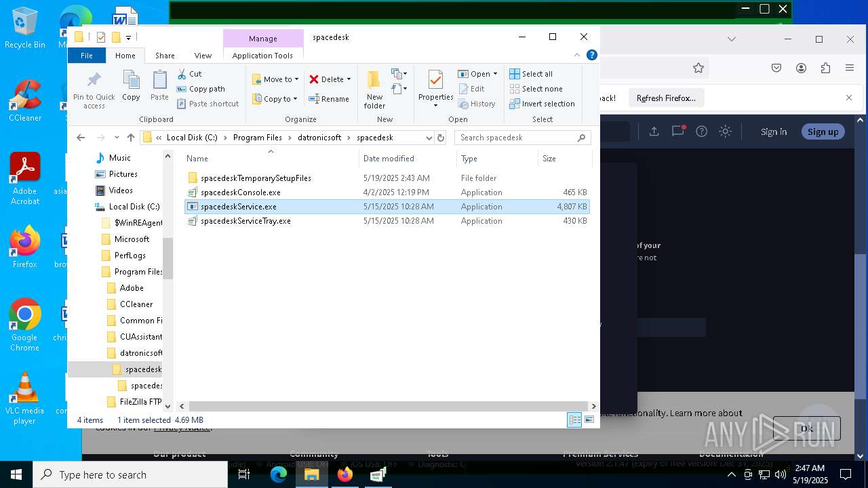This screenshot has height=488, width=868.
Task: Bookmark page with Firefox star icon
Action: [x=698, y=68]
